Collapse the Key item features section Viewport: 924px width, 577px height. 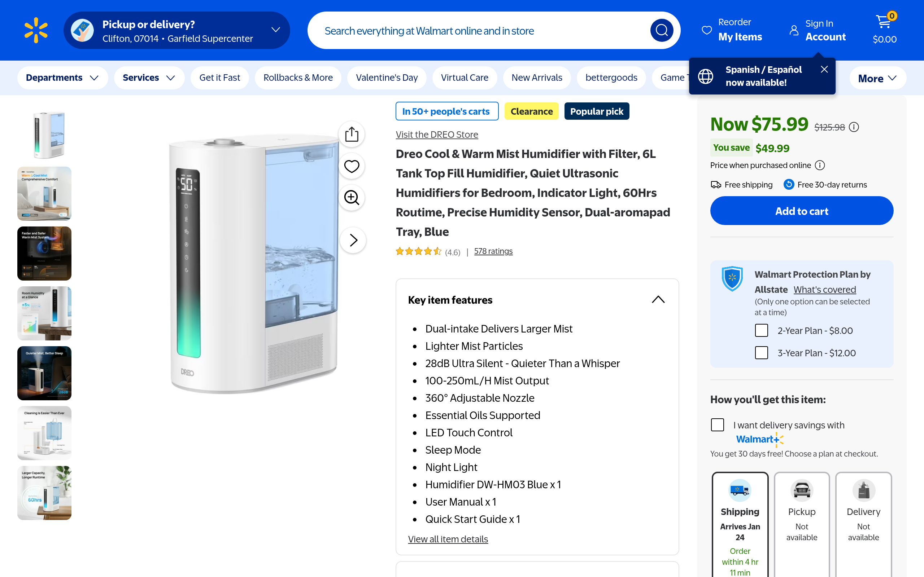658,300
